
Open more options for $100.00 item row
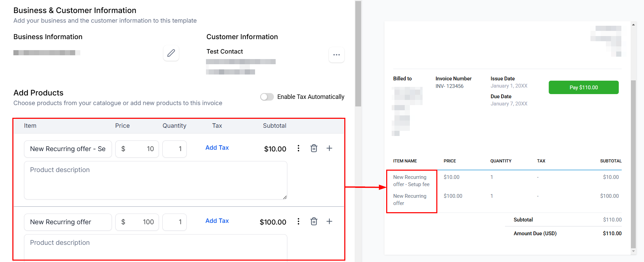[x=298, y=221]
